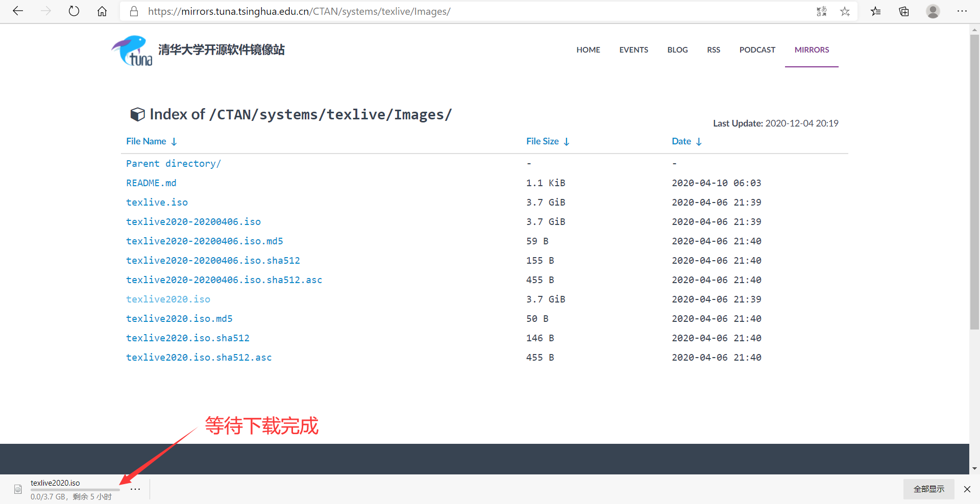Click the 146 B size cell
Viewport: 980px width, 504px height.
[x=540, y=338]
